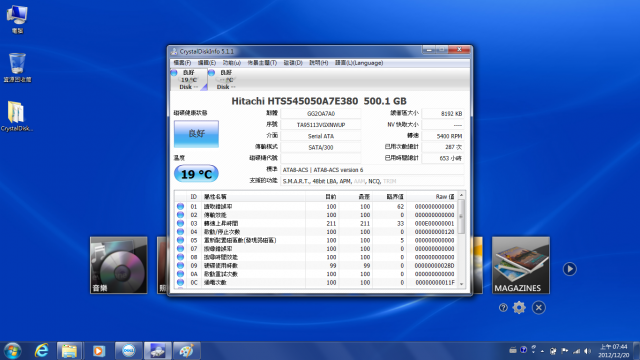The width and height of the screenshot is (640, 360).
Task: Open the Computer desktop icon
Action: pos(17,19)
